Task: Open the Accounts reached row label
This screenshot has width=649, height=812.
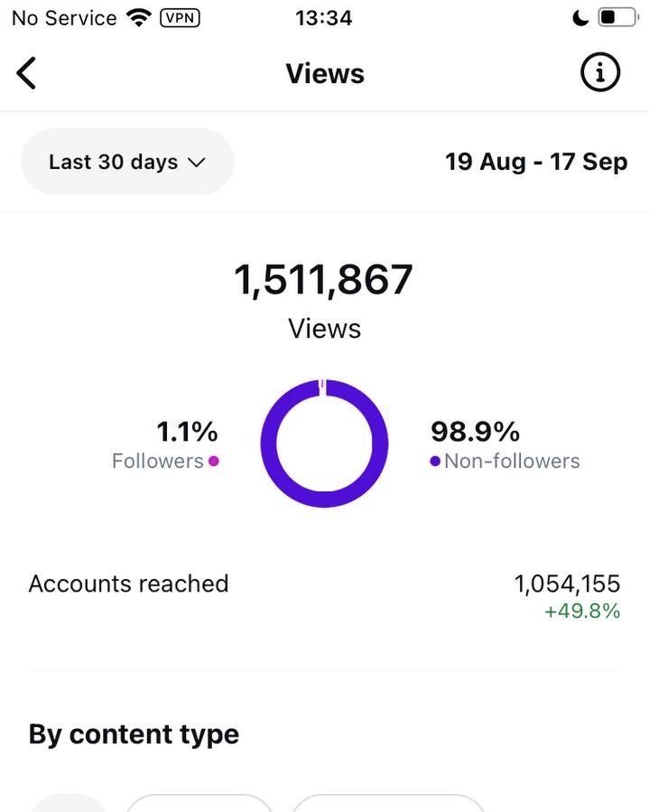Action: coord(128,583)
